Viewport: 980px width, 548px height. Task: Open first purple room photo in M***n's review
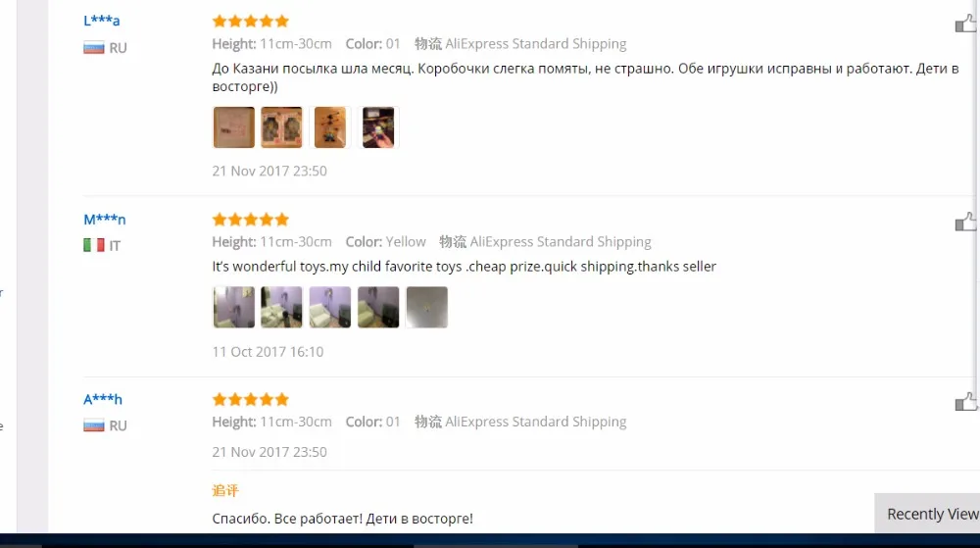(x=234, y=308)
